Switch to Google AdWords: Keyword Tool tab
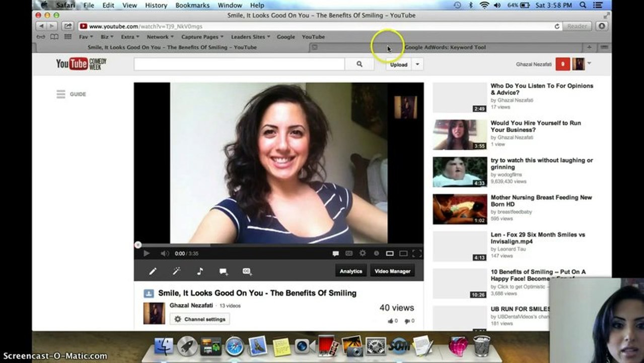The width and height of the screenshot is (644, 363). pyautogui.click(x=445, y=47)
